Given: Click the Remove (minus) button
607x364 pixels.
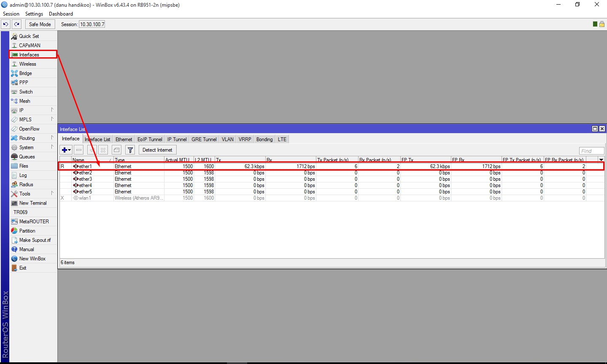Looking at the screenshot, I should click(x=79, y=150).
